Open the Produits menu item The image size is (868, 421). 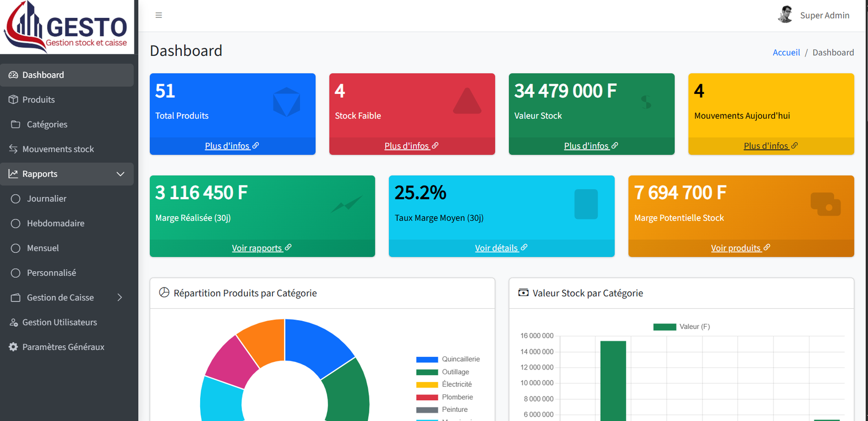(x=67, y=100)
